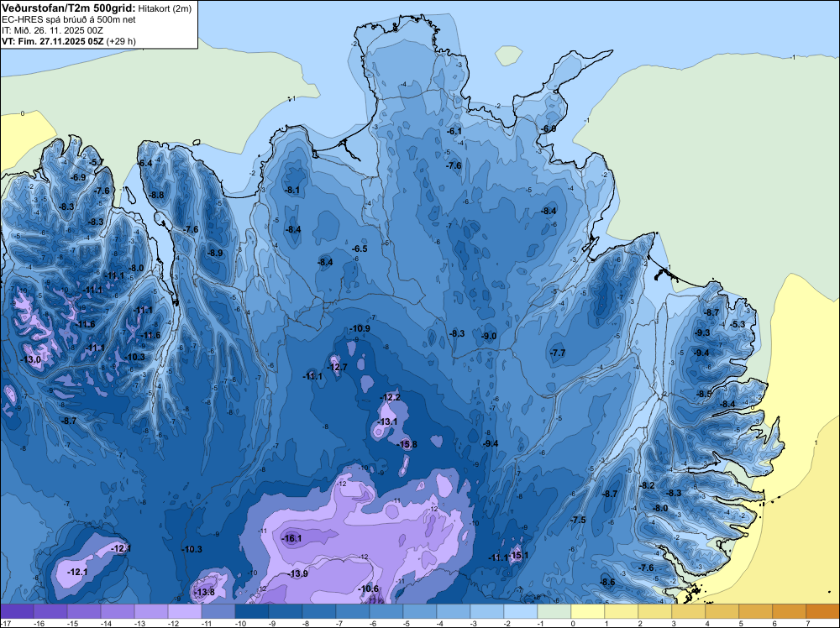Click the -7.7 temperature label
840x628 pixels.
(x=558, y=353)
